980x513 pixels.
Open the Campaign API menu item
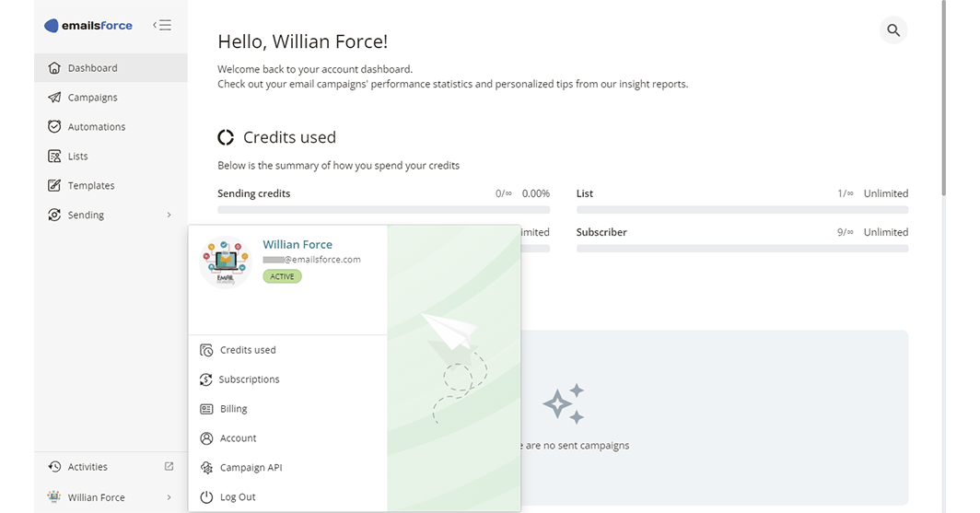(x=251, y=468)
